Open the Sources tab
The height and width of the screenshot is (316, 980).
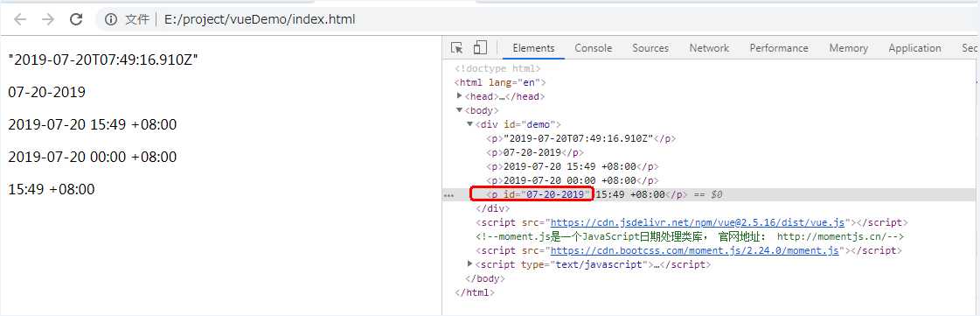point(650,48)
